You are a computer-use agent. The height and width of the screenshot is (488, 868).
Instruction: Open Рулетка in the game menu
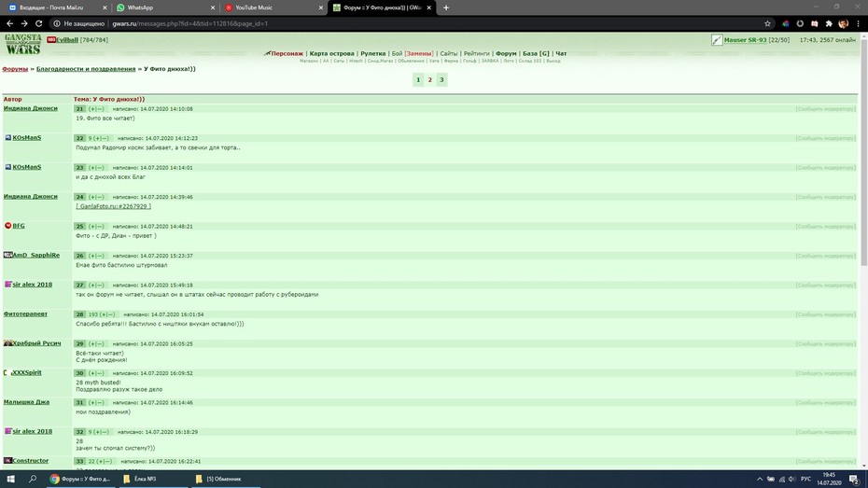click(x=372, y=54)
